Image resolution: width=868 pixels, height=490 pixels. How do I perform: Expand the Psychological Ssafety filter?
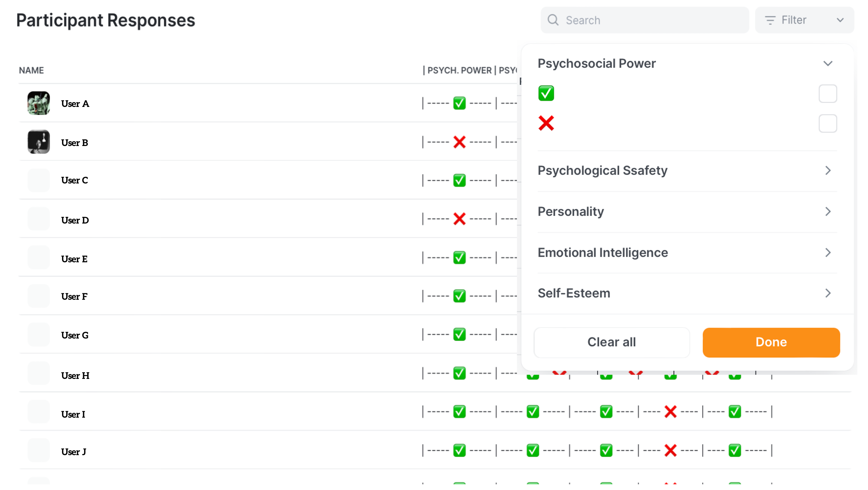pos(828,171)
